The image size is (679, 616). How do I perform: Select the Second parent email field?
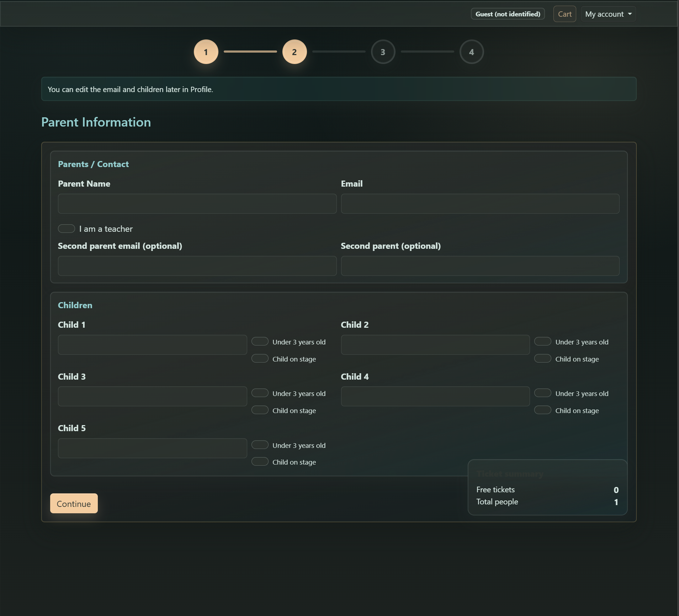point(197,266)
